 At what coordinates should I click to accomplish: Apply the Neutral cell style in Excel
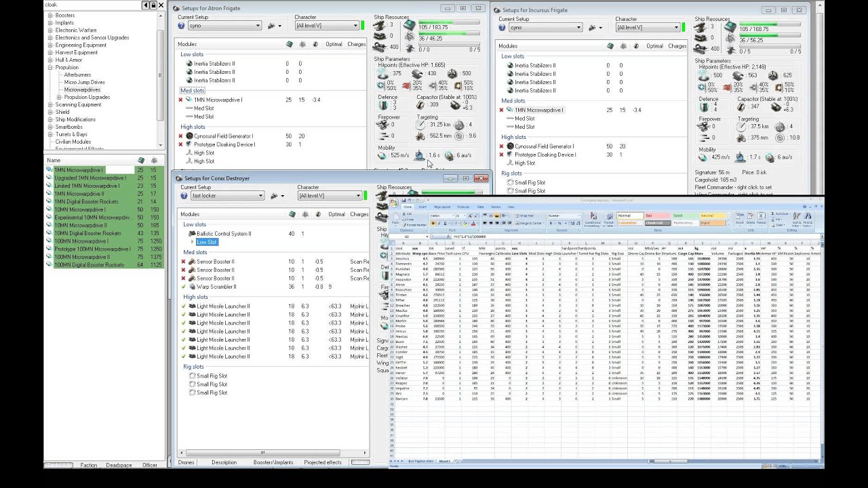(711, 216)
